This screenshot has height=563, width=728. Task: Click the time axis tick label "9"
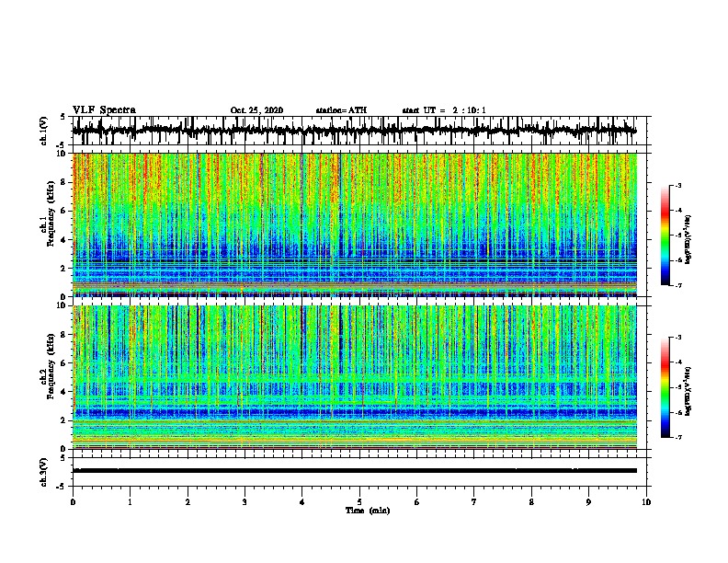point(588,502)
